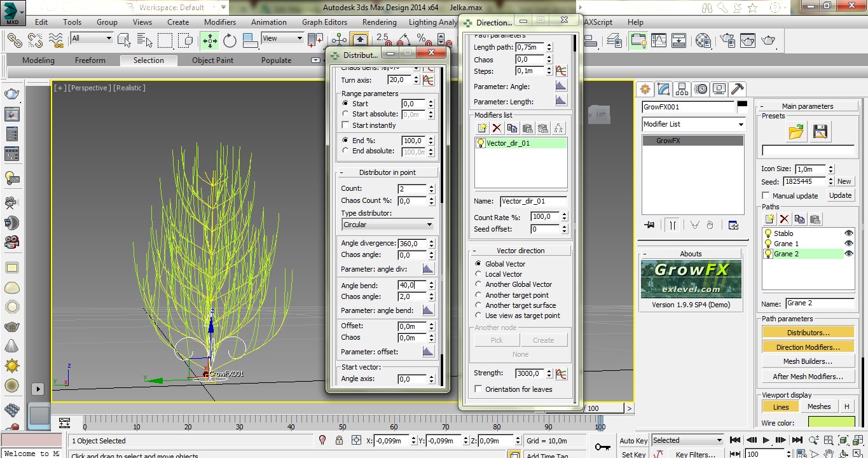Choose Rectangular Selection Region tool
The height and width of the screenshot is (458, 868).
pos(165,40)
